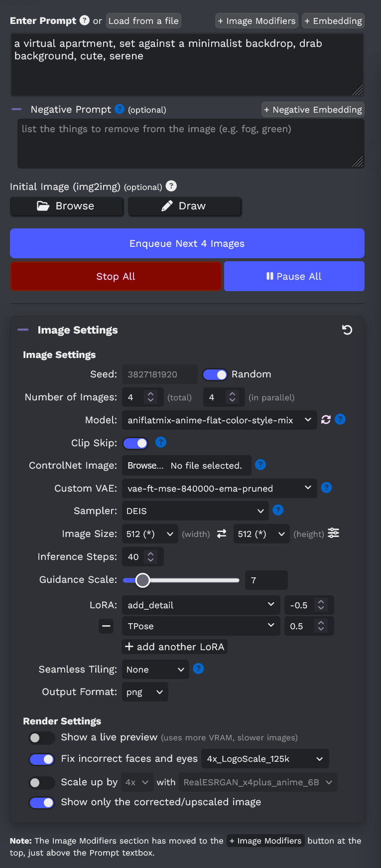Click the help icon next to Seamless Tiling
The image size is (381, 868).
[198, 669]
